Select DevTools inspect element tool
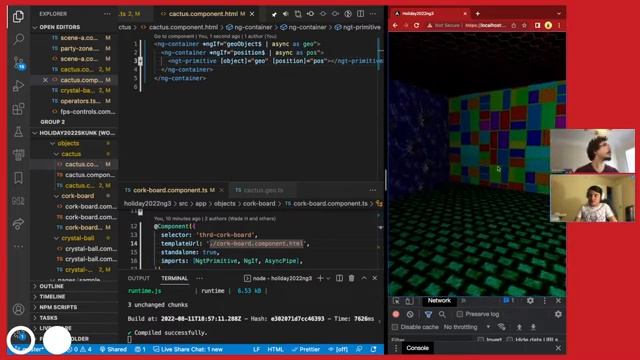 (396, 301)
